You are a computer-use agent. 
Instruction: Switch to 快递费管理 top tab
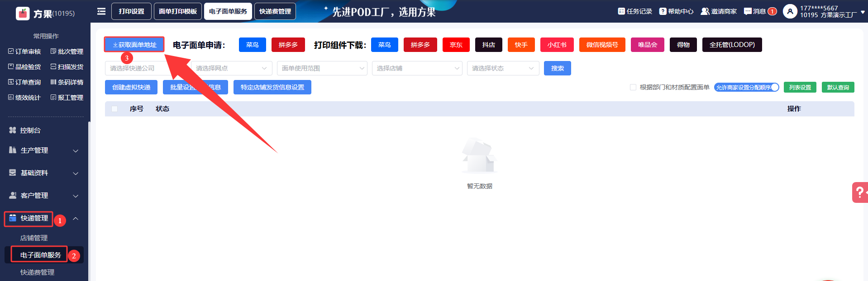coord(275,11)
